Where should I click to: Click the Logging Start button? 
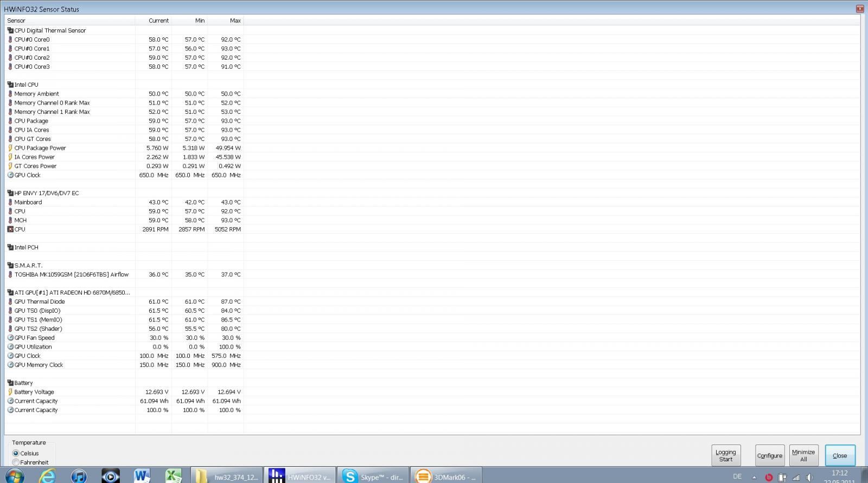click(x=725, y=455)
